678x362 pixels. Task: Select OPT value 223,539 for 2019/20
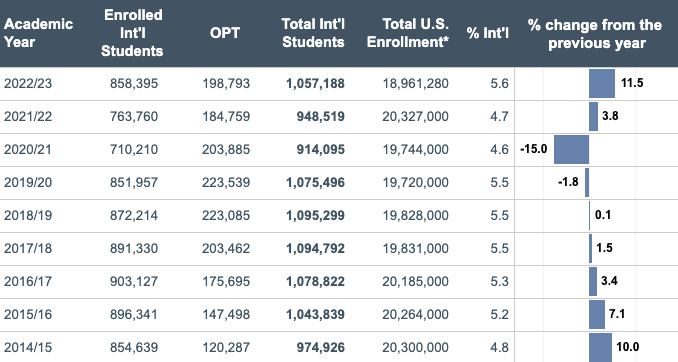click(226, 182)
